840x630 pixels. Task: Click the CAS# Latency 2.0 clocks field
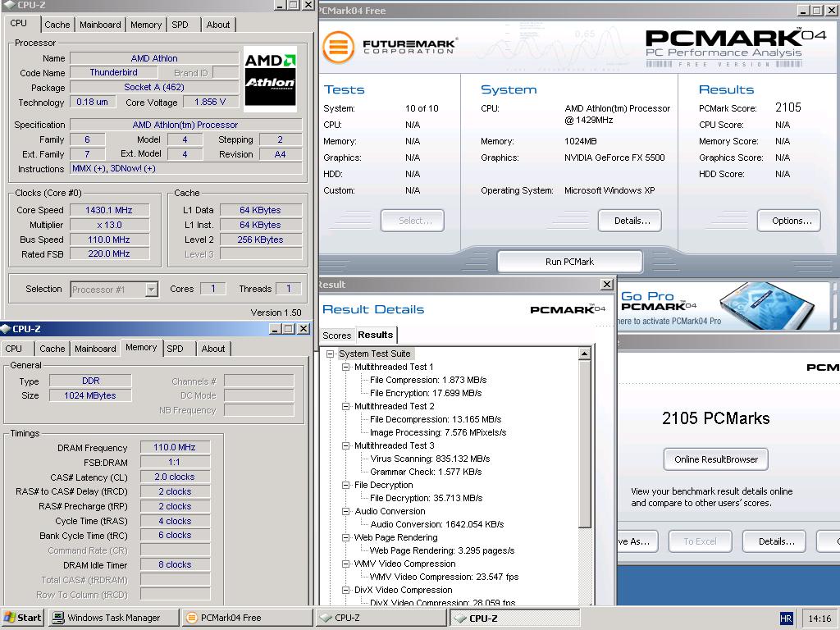coord(175,477)
